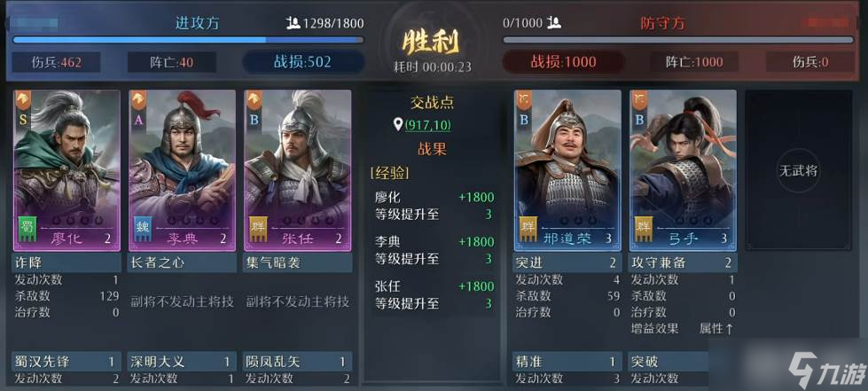
Task: Click the empty 无武将 slot
Action: point(798,170)
